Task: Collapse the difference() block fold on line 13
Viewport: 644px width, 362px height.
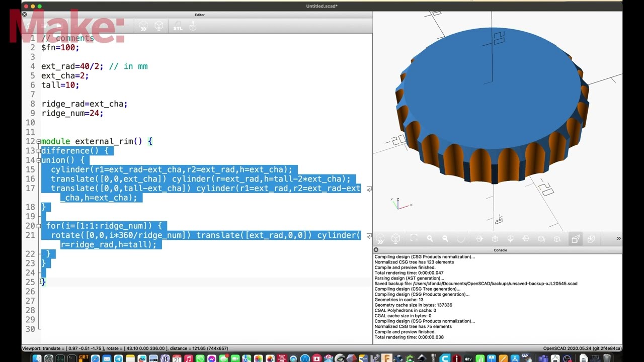Action: click(x=39, y=151)
